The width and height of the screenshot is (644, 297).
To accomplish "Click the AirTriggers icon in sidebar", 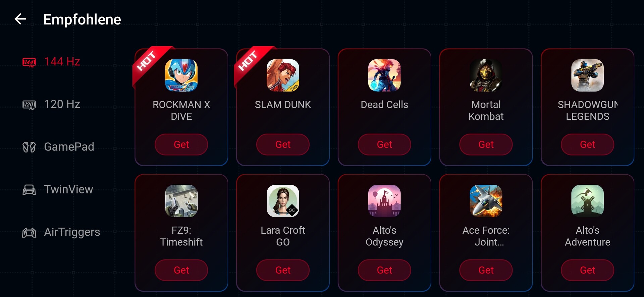I will tap(29, 232).
